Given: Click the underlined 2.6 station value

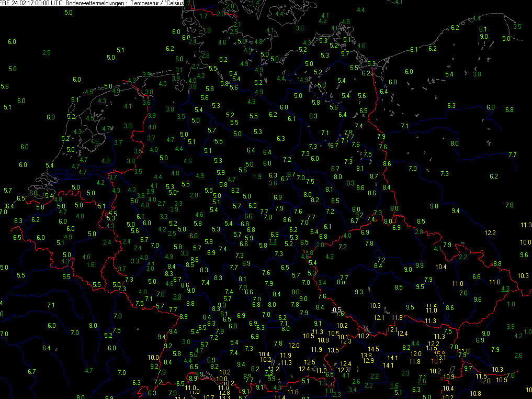Looking at the screenshot, I should [422, 381].
